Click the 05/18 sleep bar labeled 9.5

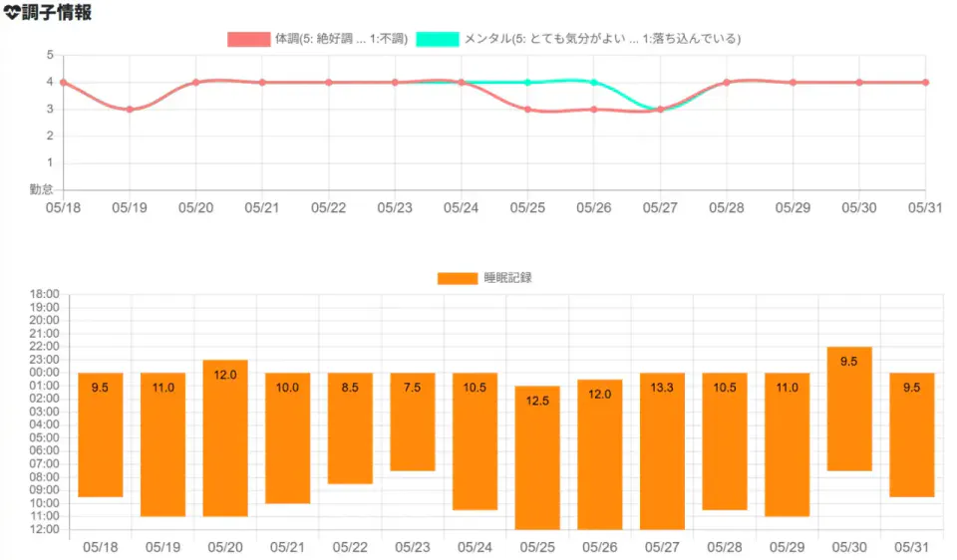coord(101,434)
